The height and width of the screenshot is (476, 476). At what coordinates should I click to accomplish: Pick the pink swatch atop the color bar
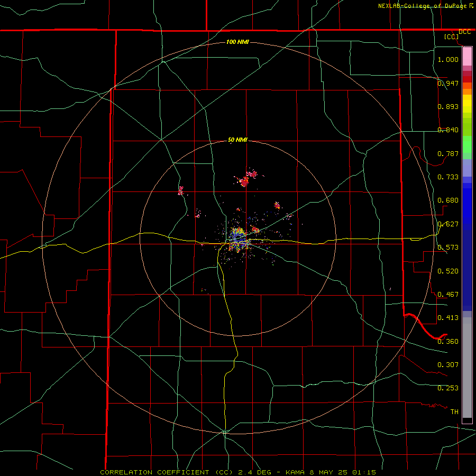coord(467,57)
